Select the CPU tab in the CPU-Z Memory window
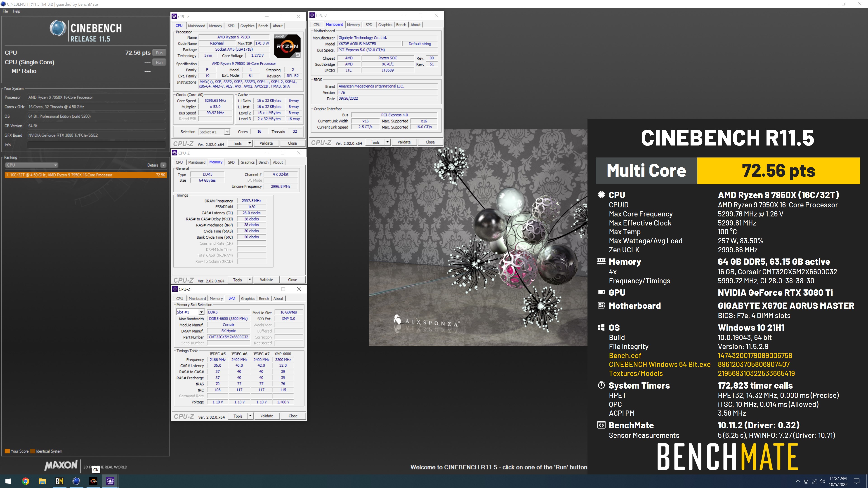This screenshot has height=488, width=868. [179, 162]
